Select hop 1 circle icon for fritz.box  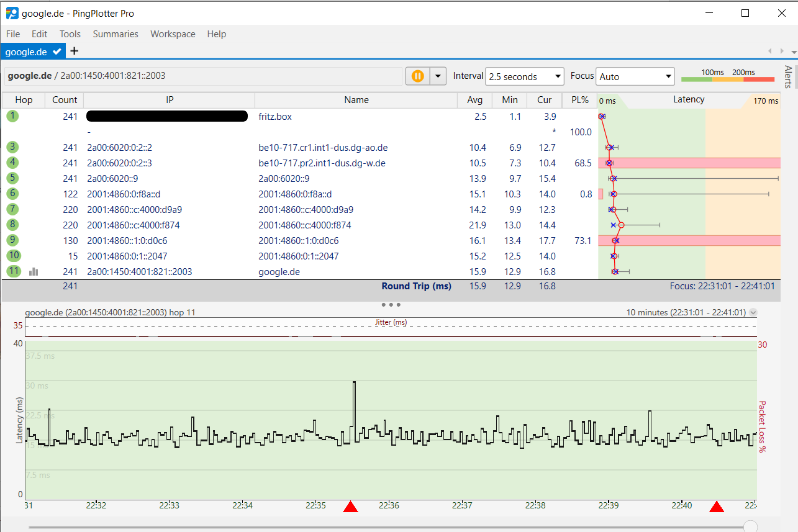13,116
